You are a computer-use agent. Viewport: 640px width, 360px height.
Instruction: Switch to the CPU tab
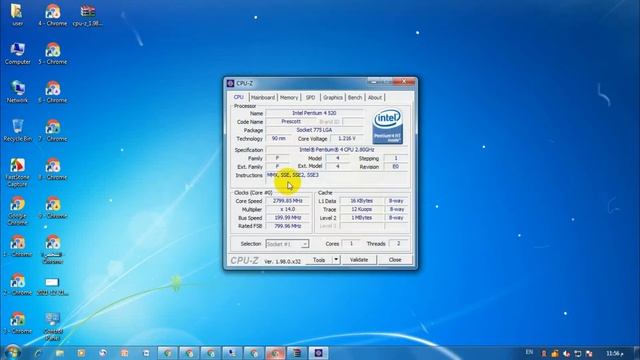[x=239, y=97]
